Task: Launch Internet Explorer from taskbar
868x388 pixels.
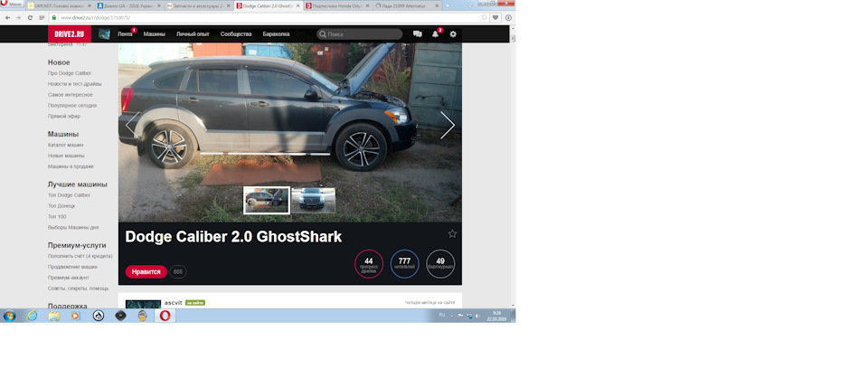Action: click(x=33, y=316)
